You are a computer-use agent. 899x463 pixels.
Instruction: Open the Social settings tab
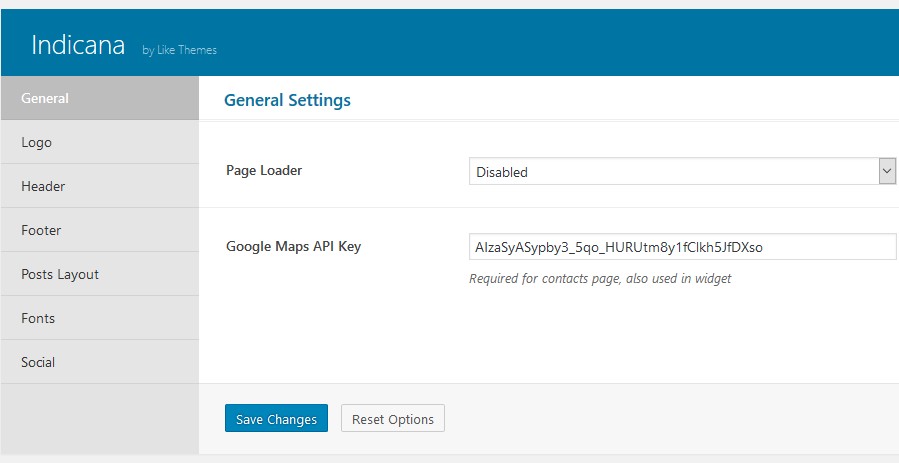point(100,362)
